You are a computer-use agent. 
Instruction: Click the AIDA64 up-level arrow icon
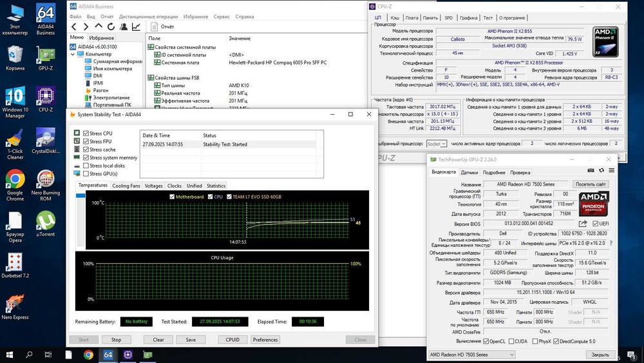(99, 26)
